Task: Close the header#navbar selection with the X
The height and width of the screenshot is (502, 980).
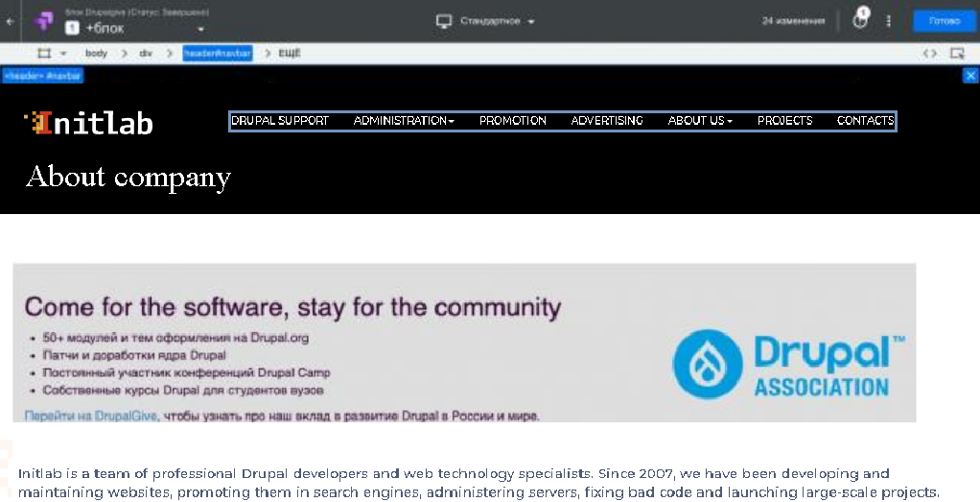Action: pyautogui.click(x=970, y=76)
